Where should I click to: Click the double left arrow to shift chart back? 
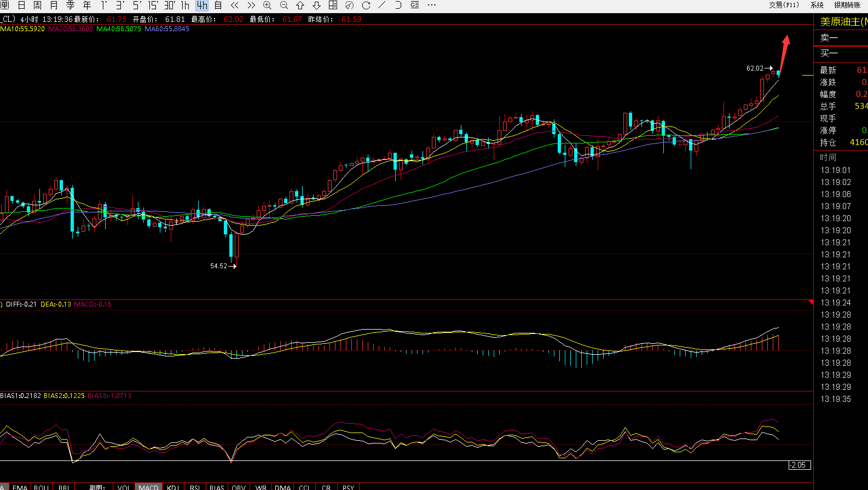(234, 5)
